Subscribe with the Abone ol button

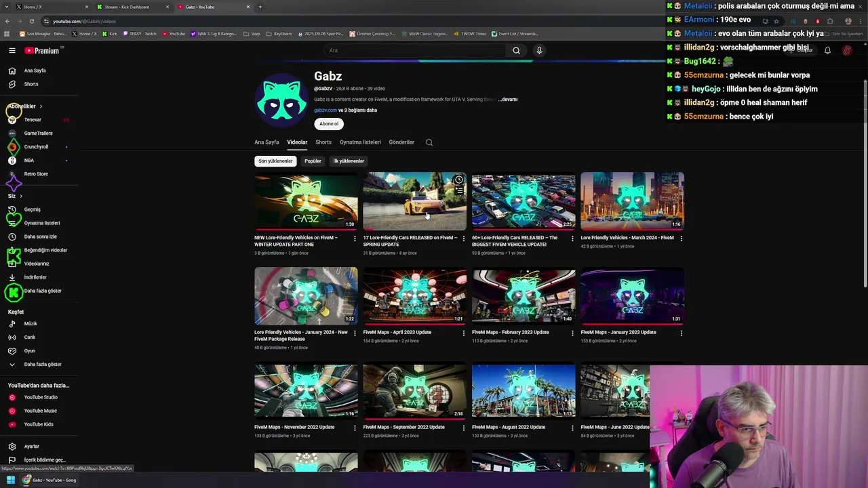coord(329,124)
